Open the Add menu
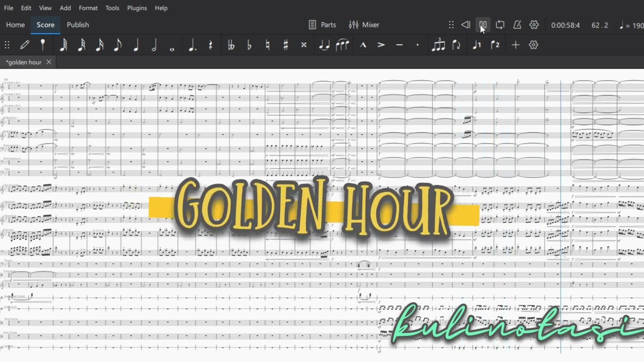The image size is (644, 362). [x=65, y=8]
